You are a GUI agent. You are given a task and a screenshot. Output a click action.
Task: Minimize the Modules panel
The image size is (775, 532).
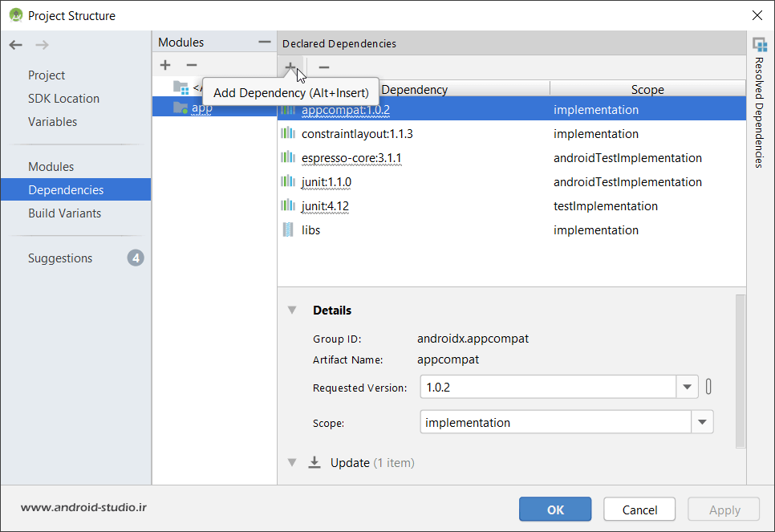pos(265,42)
